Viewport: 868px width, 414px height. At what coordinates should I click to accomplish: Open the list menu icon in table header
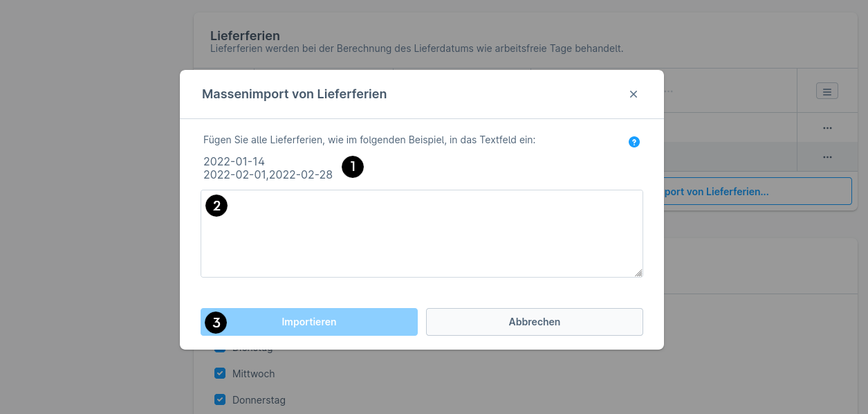tap(827, 91)
